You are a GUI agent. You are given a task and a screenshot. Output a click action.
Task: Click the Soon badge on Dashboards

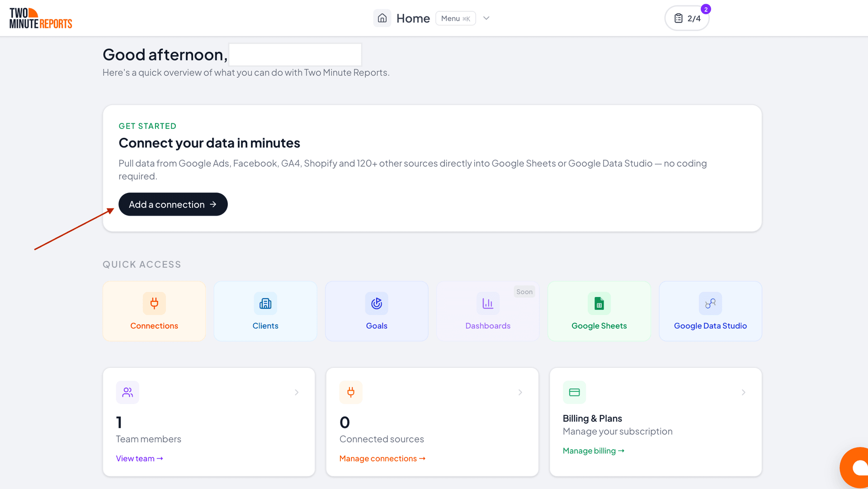pyautogui.click(x=524, y=292)
